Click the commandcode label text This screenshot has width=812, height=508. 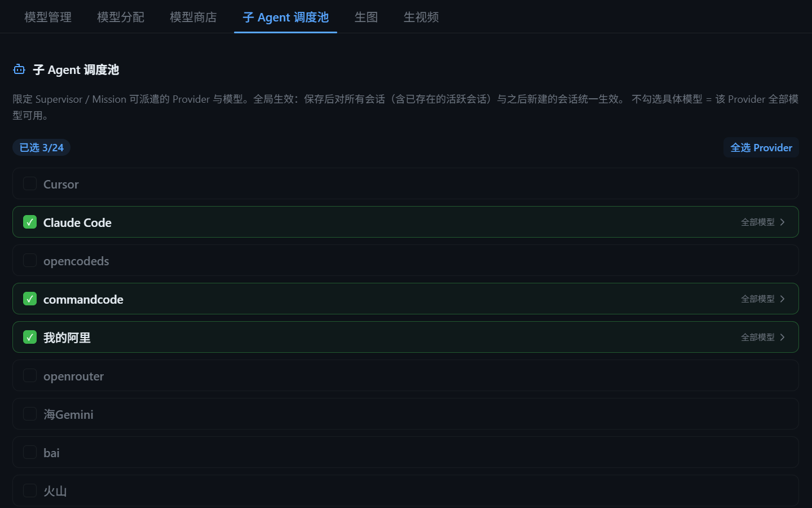(x=83, y=299)
